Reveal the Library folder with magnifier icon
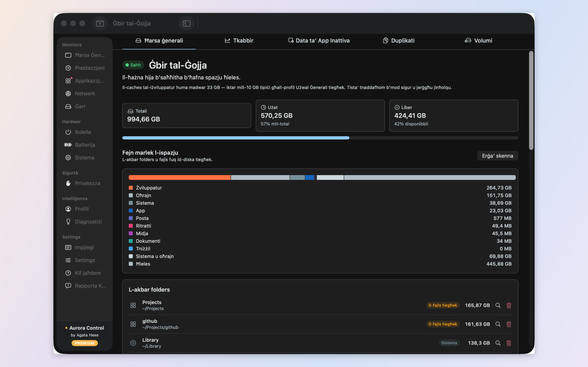Image resolution: width=588 pixels, height=367 pixels. pos(498,343)
